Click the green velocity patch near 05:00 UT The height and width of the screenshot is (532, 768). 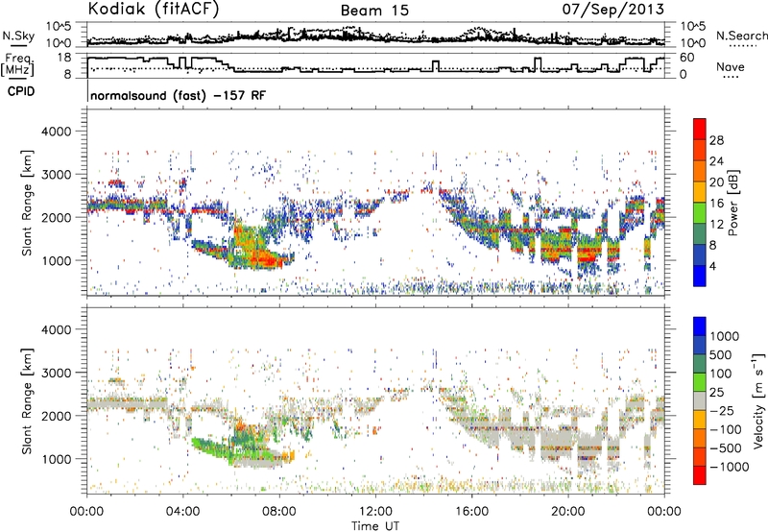(208, 447)
